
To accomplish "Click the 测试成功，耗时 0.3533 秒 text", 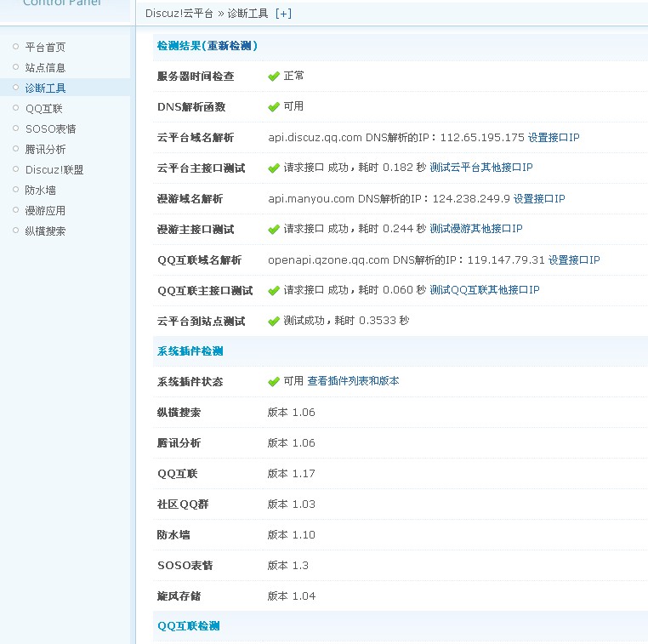I will tap(346, 321).
